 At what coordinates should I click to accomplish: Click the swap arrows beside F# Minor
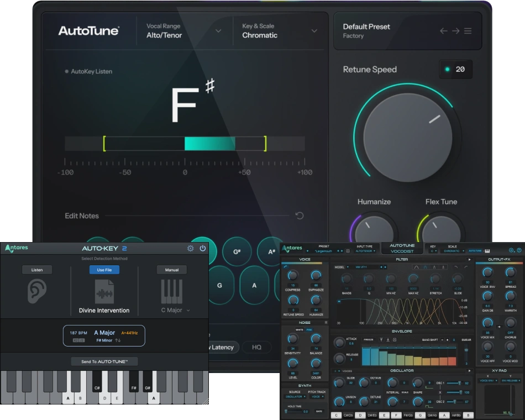118,340
